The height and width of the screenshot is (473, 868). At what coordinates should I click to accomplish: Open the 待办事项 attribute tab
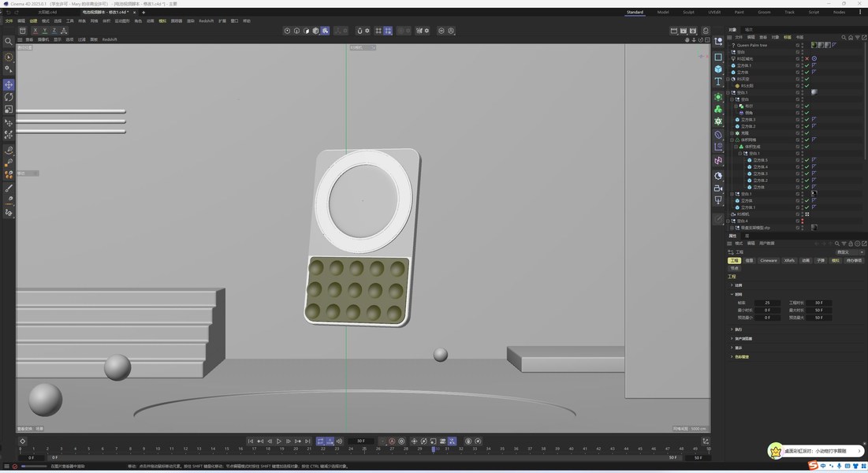(x=854, y=260)
